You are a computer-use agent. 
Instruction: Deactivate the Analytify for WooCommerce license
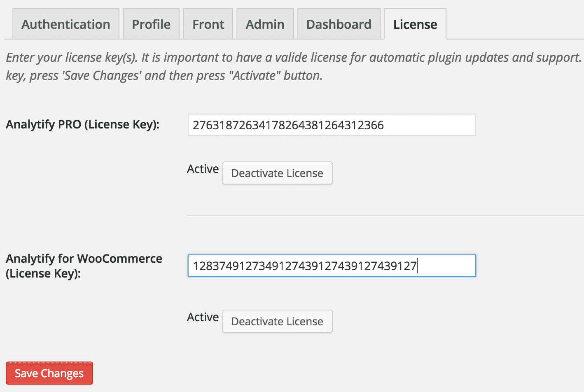coord(277,321)
